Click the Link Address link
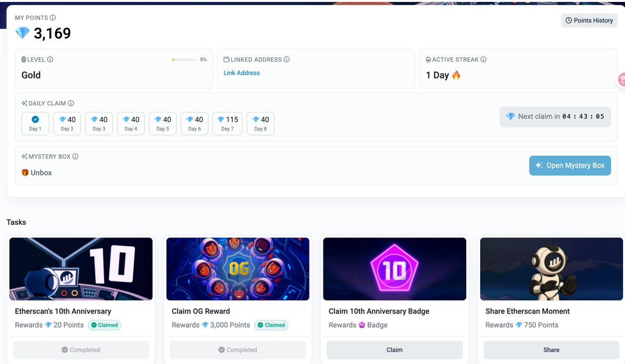 click(x=242, y=73)
